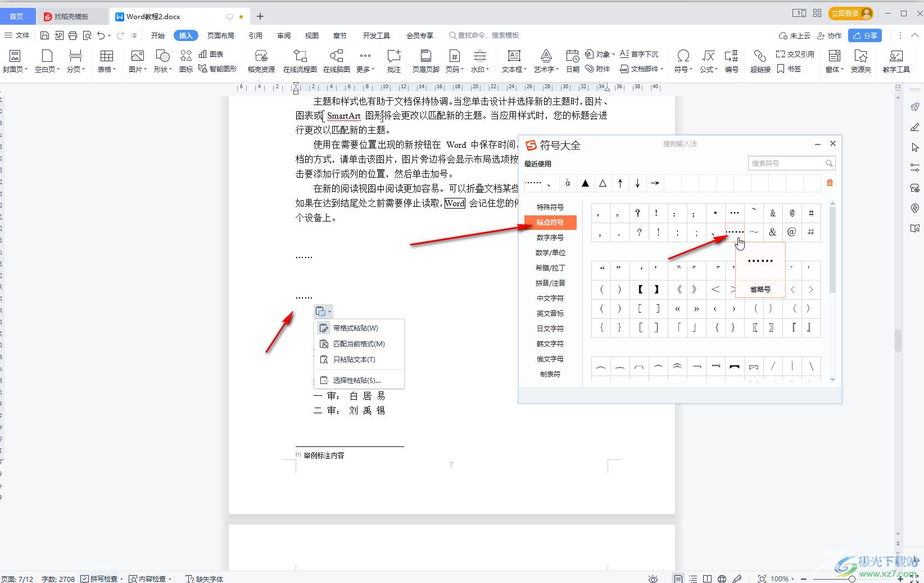The width and height of the screenshot is (924, 583).
Task: Open Online Flowchart (在线流程图) tool
Action: (300, 61)
